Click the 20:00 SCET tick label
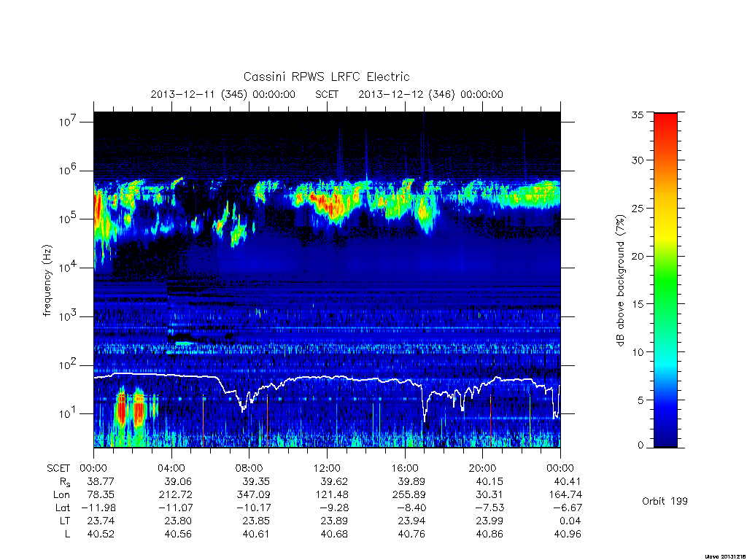The height and width of the screenshot is (560, 747). coord(483,468)
